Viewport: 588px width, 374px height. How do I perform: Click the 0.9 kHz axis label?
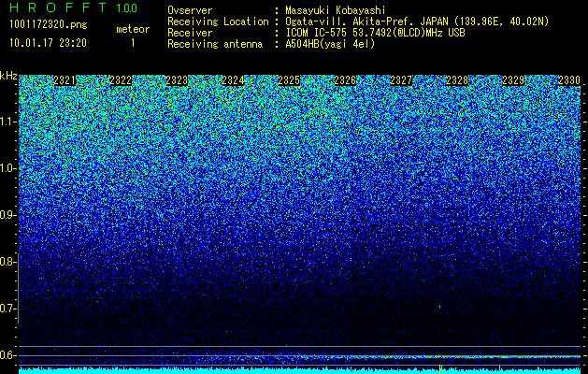coord(7,215)
